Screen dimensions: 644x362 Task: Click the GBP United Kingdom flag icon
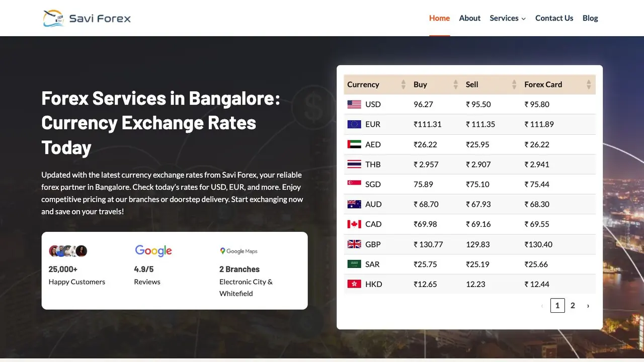(x=354, y=244)
